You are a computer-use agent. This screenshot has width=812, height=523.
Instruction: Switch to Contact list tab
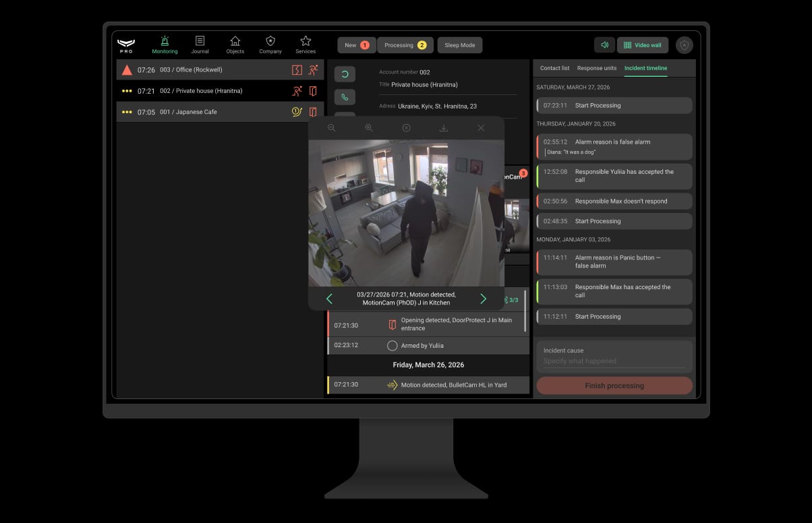(554, 68)
